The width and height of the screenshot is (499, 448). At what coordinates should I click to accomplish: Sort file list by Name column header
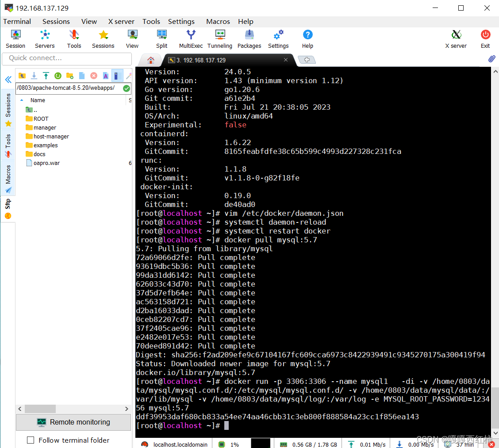[38, 100]
